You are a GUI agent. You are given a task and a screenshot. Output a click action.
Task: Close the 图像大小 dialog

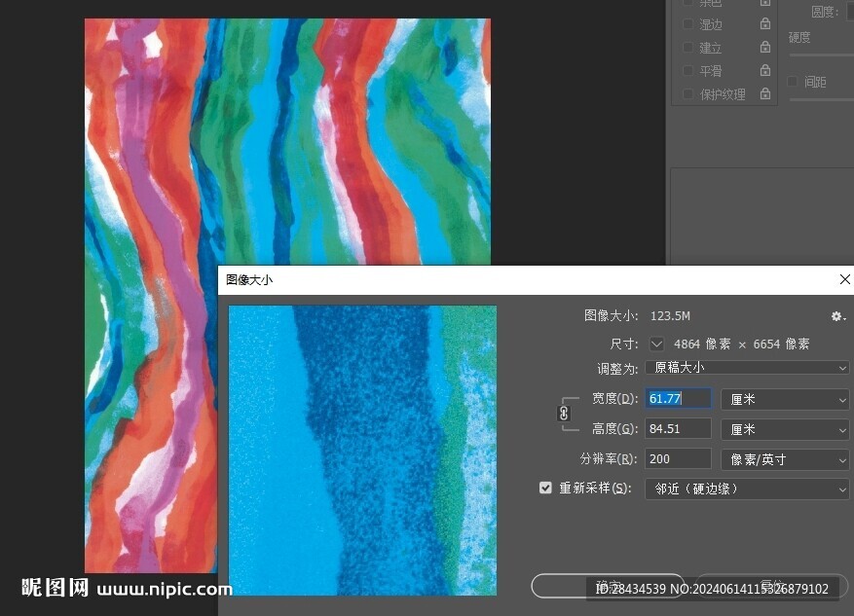click(x=844, y=279)
